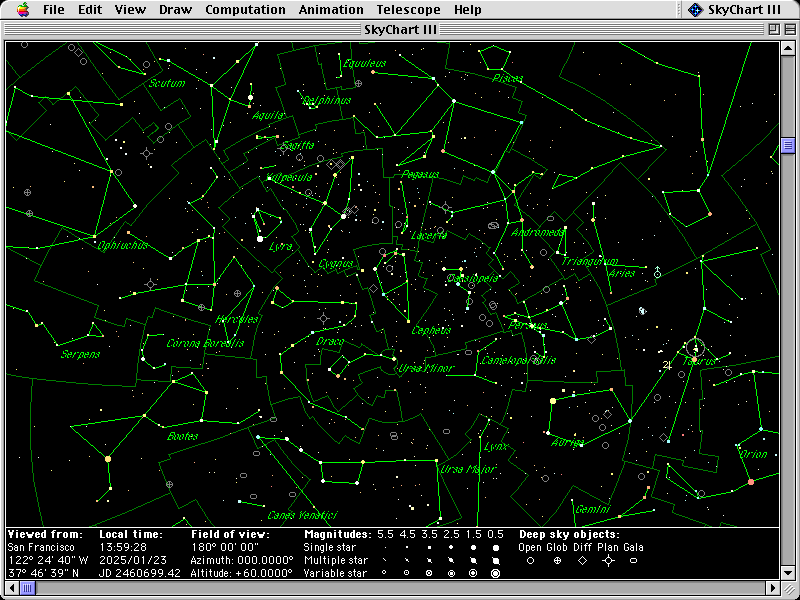The height and width of the screenshot is (600, 800).
Task: Click the Cassiopeia constellation label
Action: pos(472,278)
